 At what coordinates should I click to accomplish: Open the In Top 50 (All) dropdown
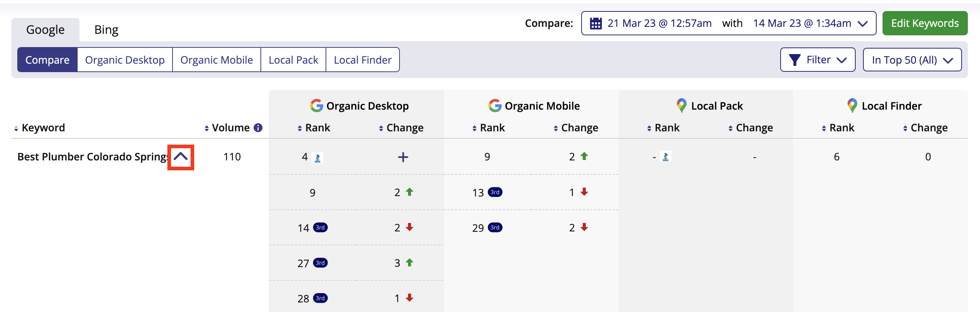point(912,60)
